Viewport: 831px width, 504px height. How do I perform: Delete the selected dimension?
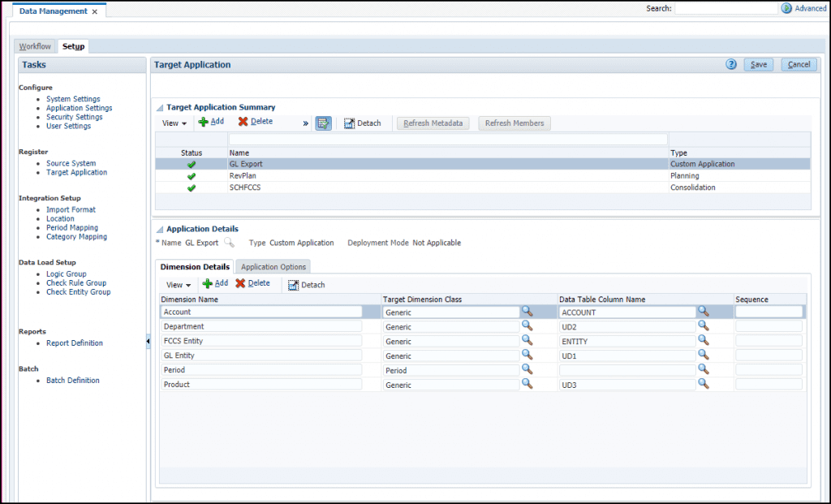tap(253, 283)
